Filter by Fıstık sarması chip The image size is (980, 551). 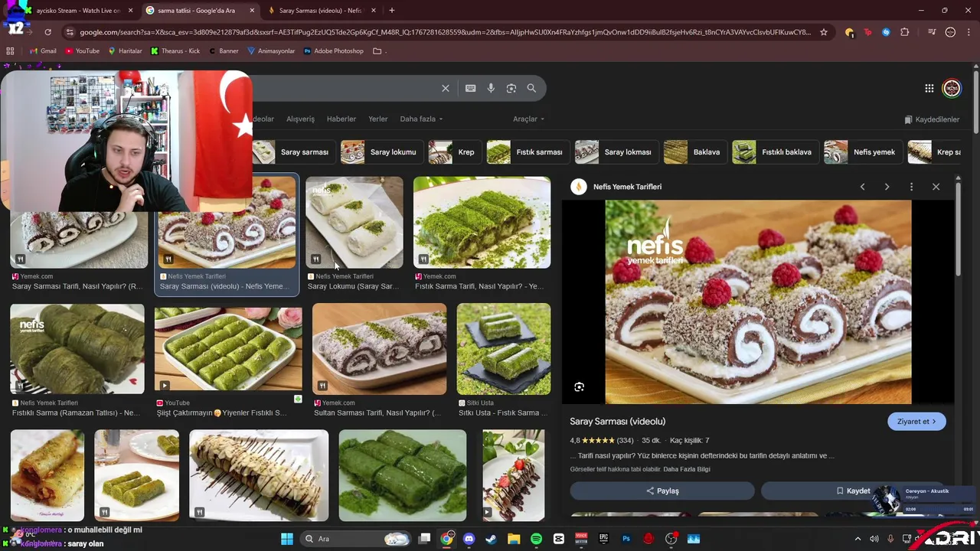527,152
